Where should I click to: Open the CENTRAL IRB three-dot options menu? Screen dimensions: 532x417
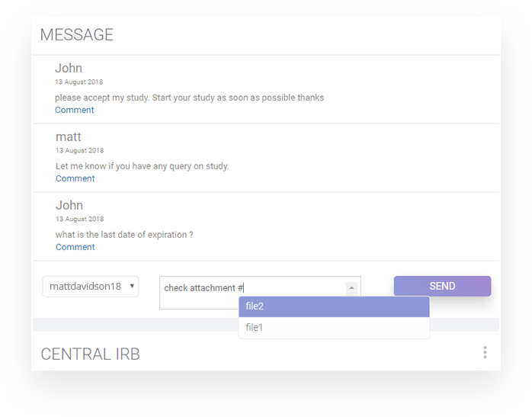[485, 352]
